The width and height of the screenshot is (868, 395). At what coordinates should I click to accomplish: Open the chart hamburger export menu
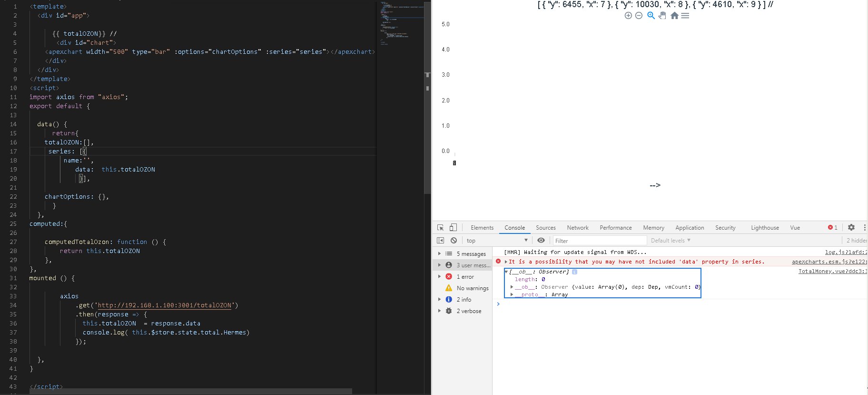[685, 16]
